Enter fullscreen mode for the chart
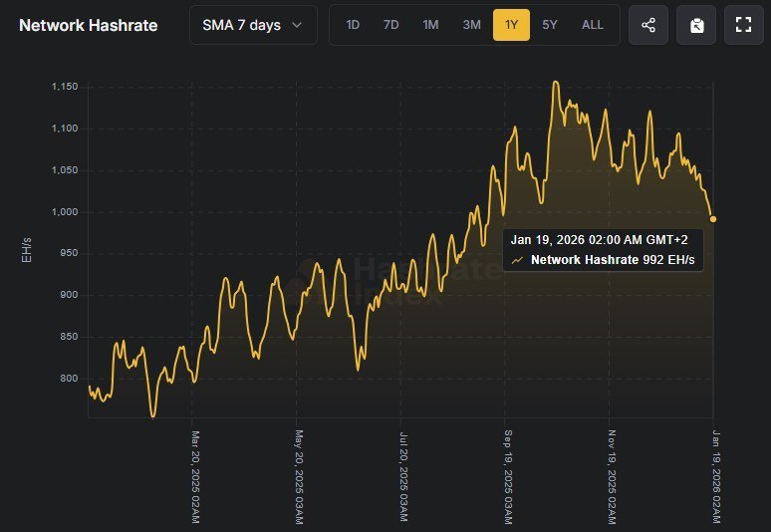771x532 pixels. [743, 25]
